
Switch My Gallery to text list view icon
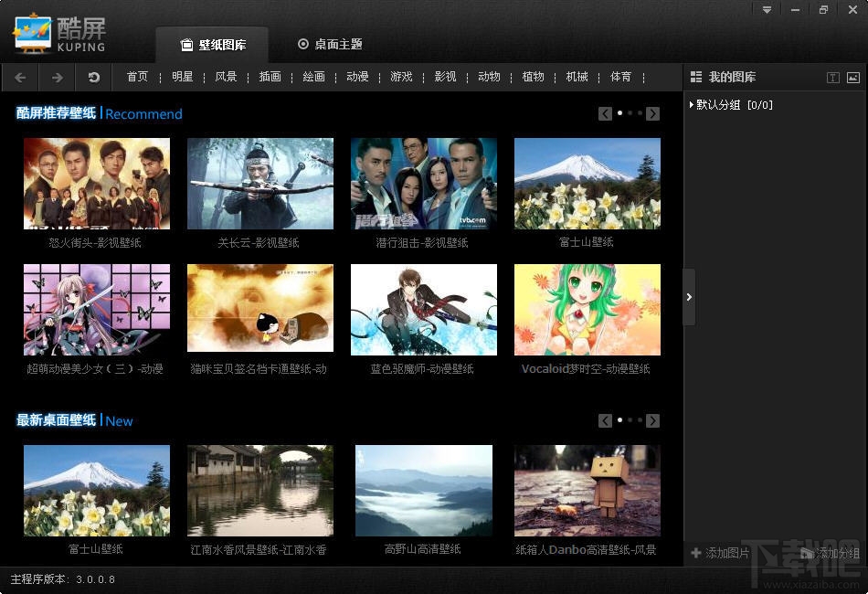click(833, 78)
